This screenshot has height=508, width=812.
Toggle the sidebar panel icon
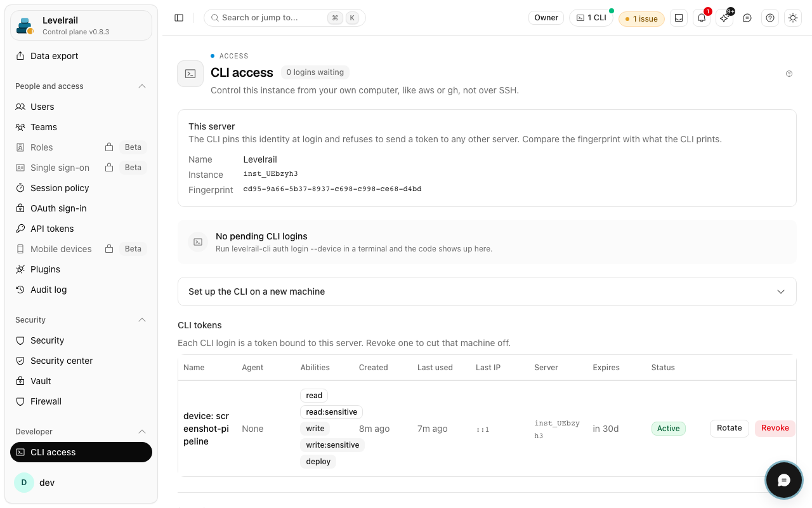pos(179,18)
